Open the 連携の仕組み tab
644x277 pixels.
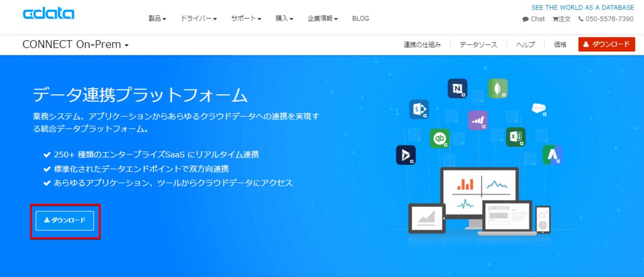(x=422, y=45)
